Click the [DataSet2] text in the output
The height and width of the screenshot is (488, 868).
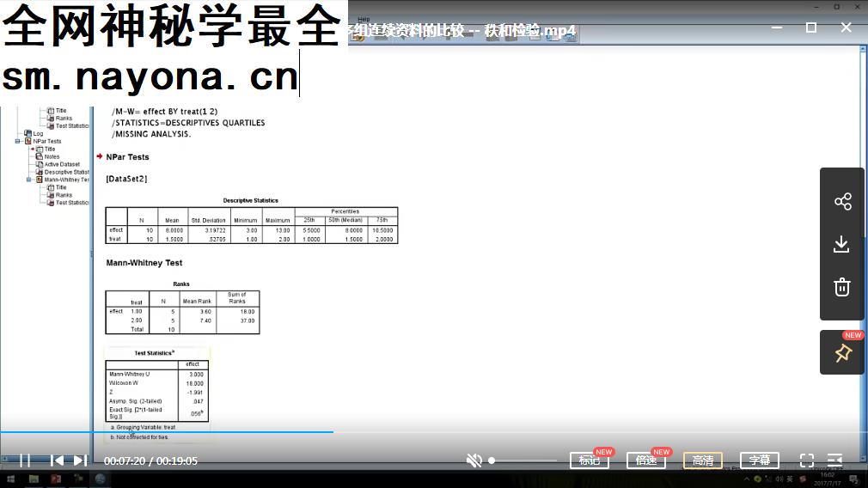click(x=127, y=179)
